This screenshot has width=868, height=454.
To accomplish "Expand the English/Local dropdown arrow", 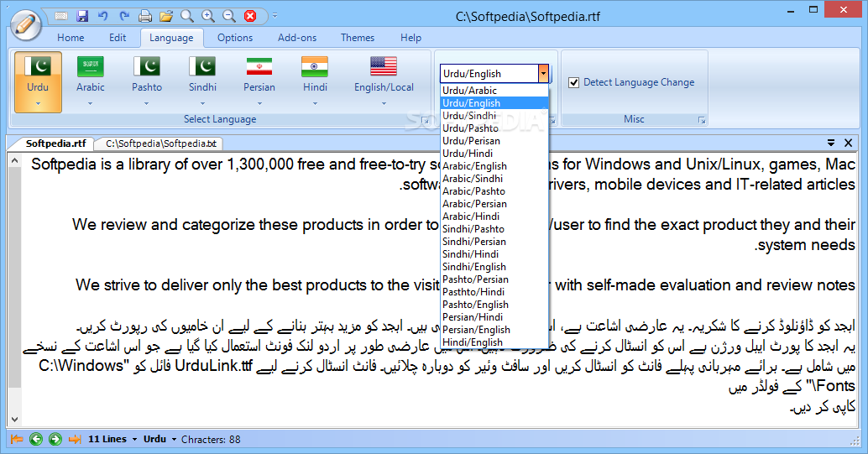I will [x=384, y=103].
